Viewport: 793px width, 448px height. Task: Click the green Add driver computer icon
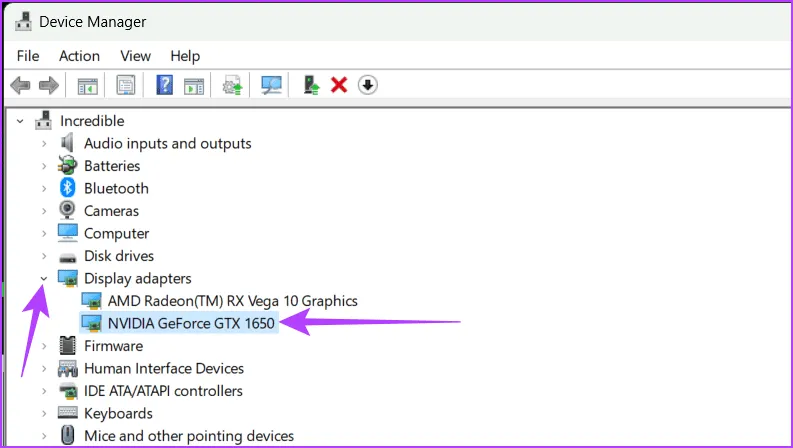coord(311,86)
